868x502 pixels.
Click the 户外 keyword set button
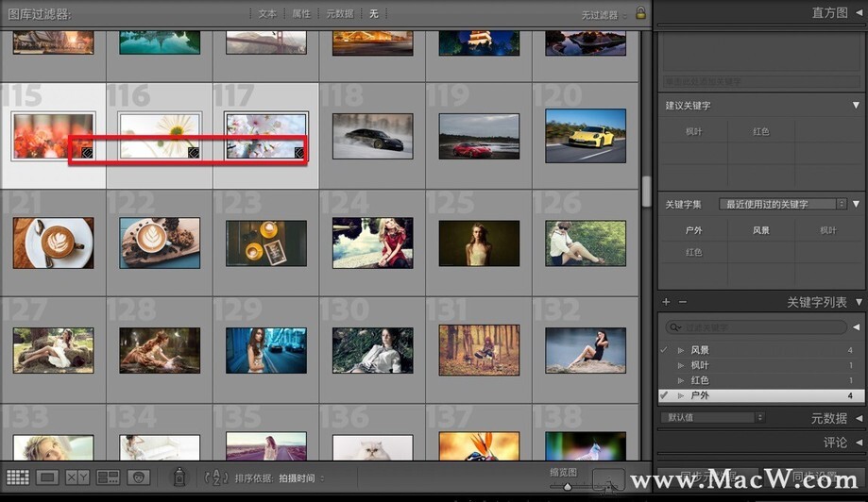(693, 230)
